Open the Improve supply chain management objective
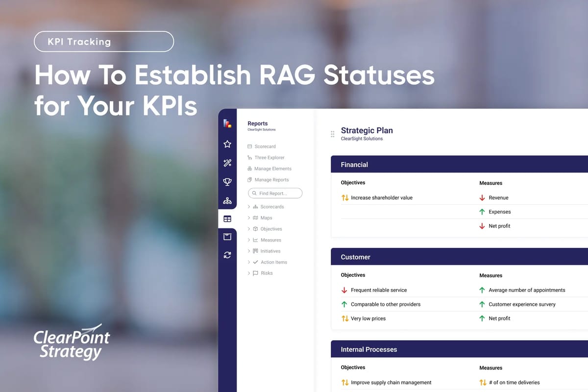 (x=391, y=383)
